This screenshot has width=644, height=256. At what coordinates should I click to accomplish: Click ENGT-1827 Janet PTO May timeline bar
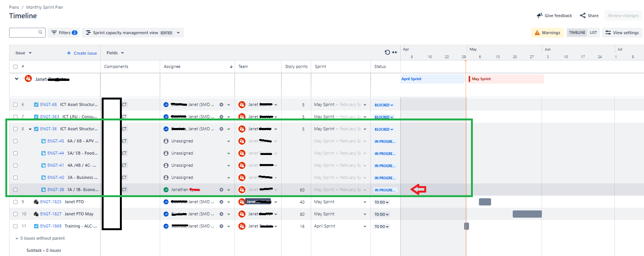point(527,214)
